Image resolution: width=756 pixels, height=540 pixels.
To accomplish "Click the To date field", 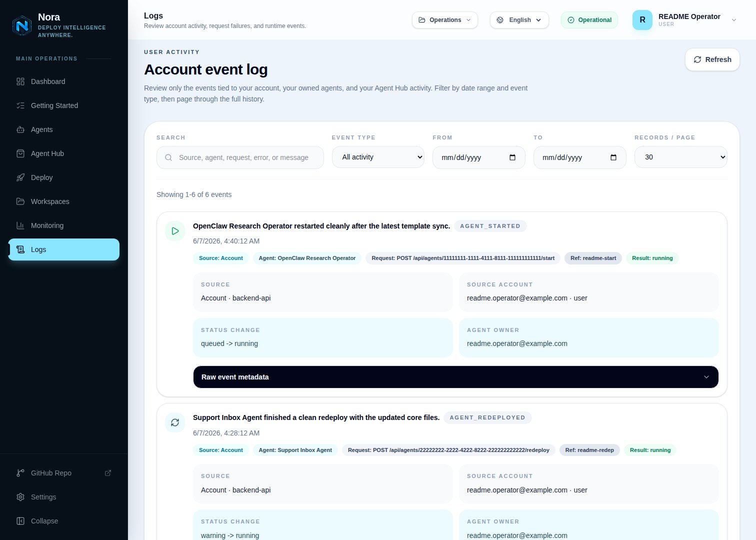I will click(x=580, y=157).
